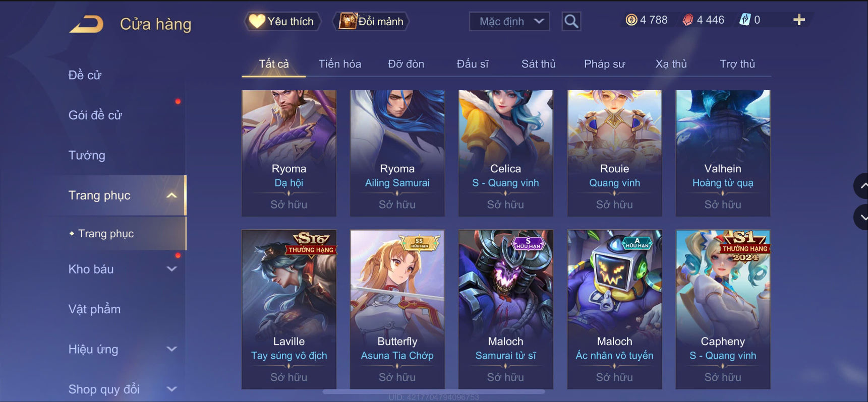Image resolution: width=868 pixels, height=402 pixels.
Task: Click the horizontal scrollbar under the skins
Action: click(434, 391)
